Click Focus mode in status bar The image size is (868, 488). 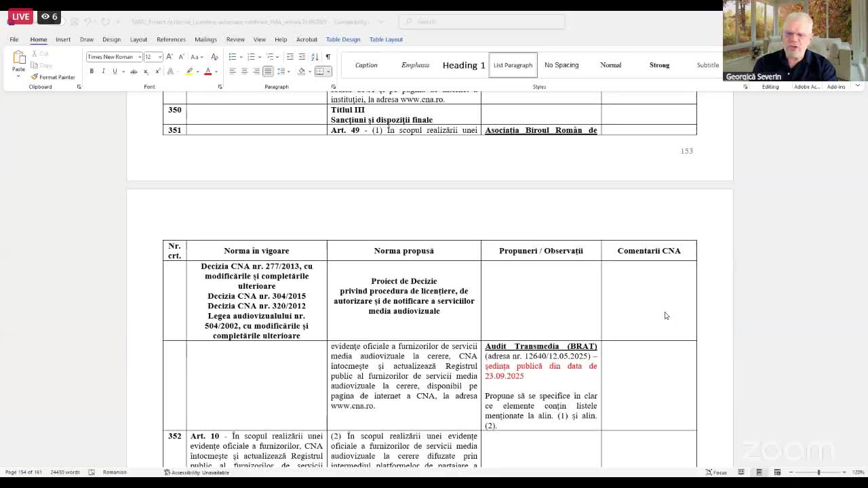click(x=716, y=472)
